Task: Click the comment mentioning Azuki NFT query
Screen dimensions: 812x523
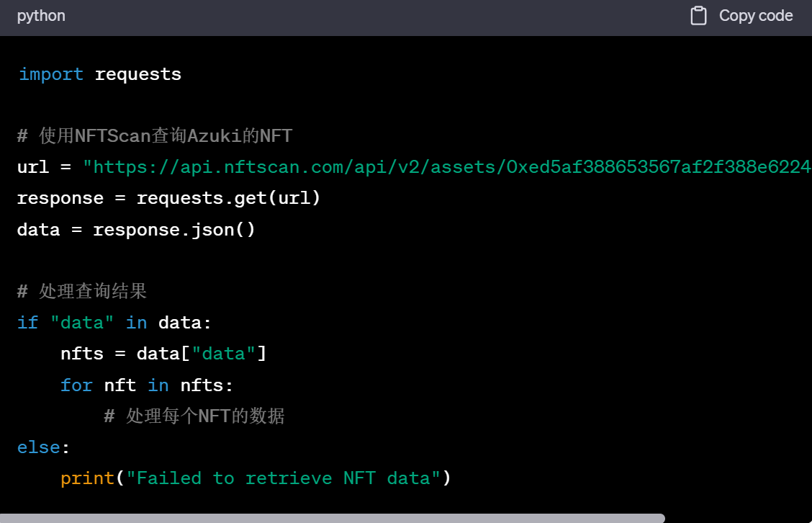Action: 153,135
